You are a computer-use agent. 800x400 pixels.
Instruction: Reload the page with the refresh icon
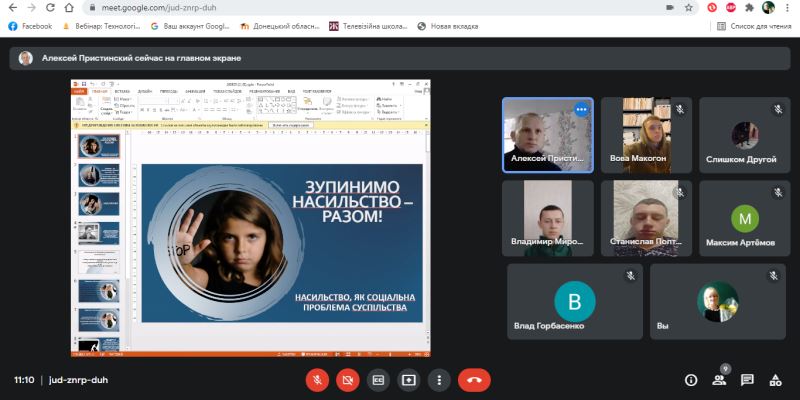[67, 7]
